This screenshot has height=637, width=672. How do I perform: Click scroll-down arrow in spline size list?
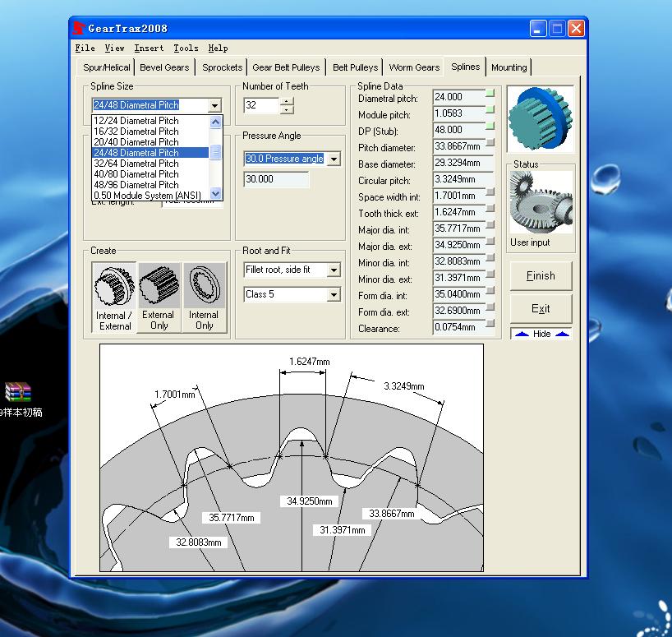pos(215,194)
